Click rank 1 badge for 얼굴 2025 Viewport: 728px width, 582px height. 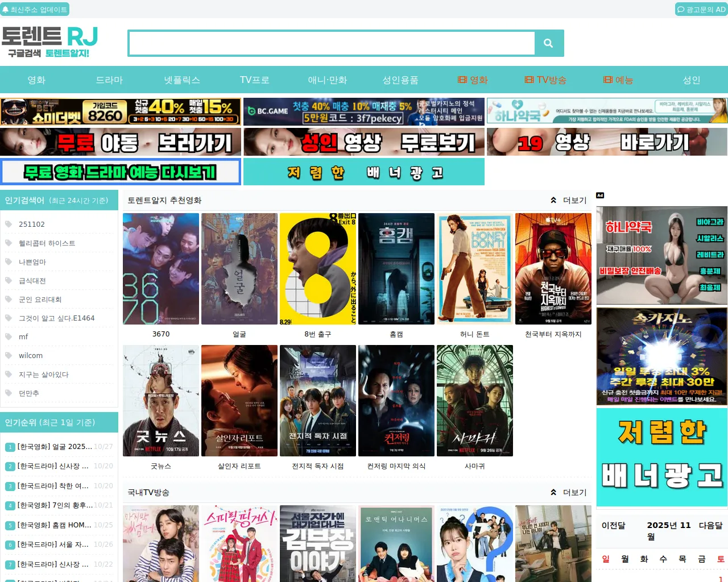10,447
